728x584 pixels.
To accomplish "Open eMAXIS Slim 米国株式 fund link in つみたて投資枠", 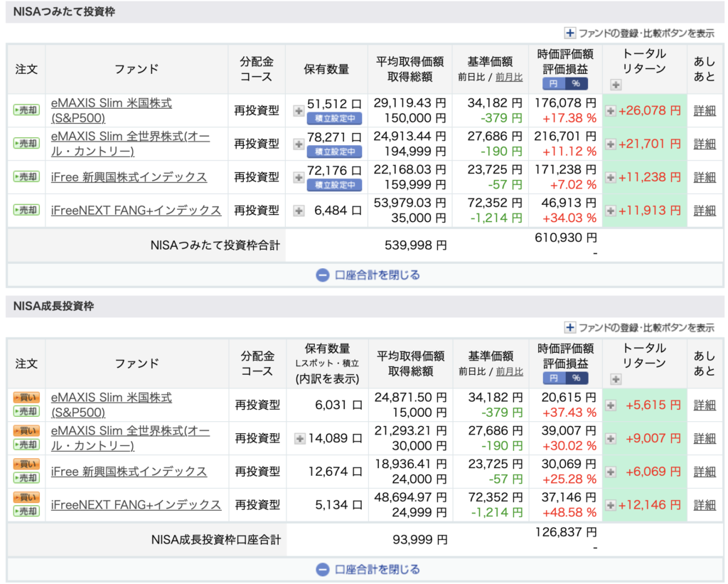I will [112, 110].
